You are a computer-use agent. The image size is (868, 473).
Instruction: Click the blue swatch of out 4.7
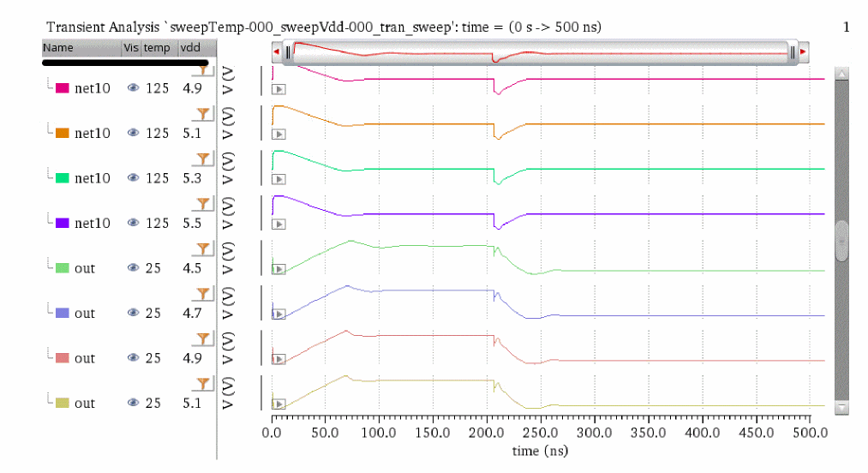pos(62,313)
